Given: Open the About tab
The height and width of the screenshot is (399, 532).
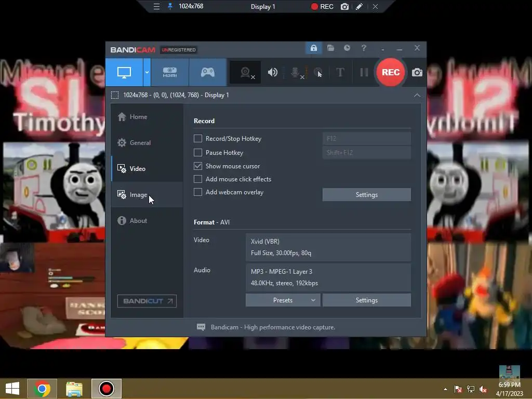Looking at the screenshot, I should tap(147, 220).
